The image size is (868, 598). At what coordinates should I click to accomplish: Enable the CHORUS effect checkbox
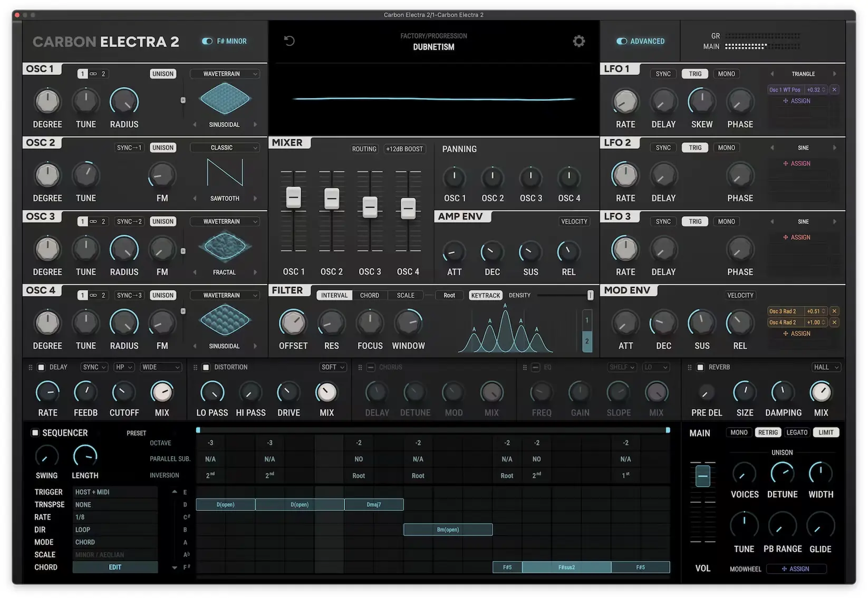point(371,367)
